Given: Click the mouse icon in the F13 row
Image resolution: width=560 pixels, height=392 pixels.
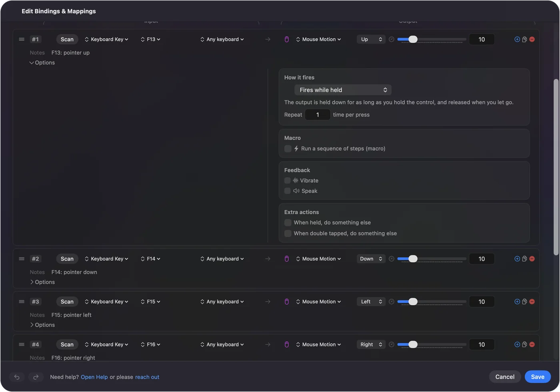Looking at the screenshot, I should point(286,39).
